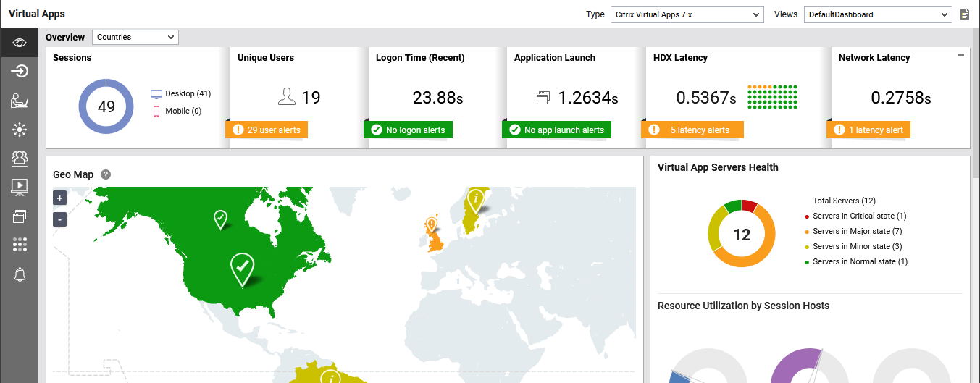980x383 pixels.
Task: Open the alerts bell icon in sidebar
Action: [20, 274]
